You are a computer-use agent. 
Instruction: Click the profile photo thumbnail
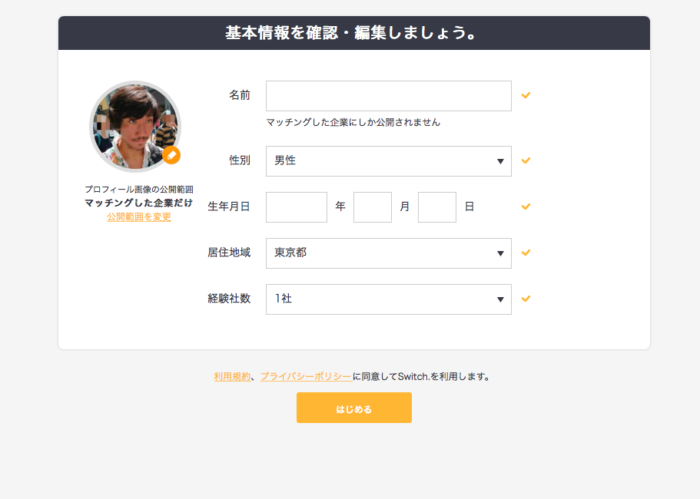coord(135,126)
